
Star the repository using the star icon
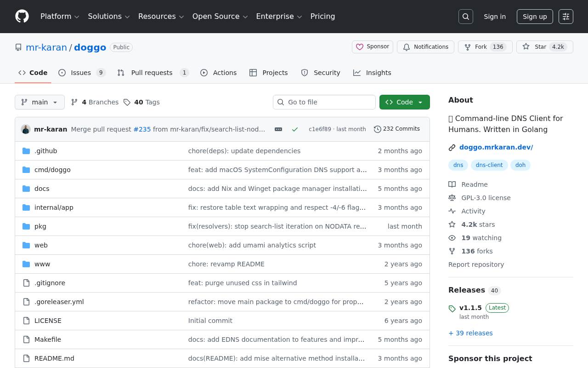click(x=525, y=46)
